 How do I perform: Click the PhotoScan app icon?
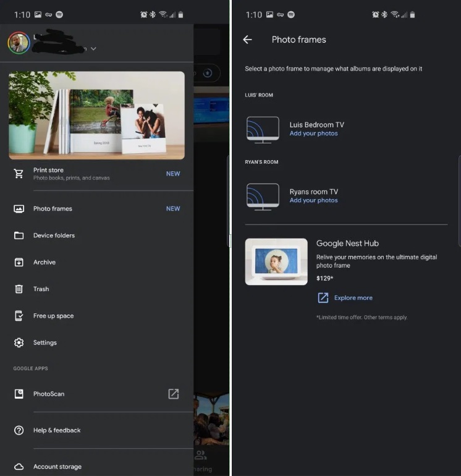19,394
